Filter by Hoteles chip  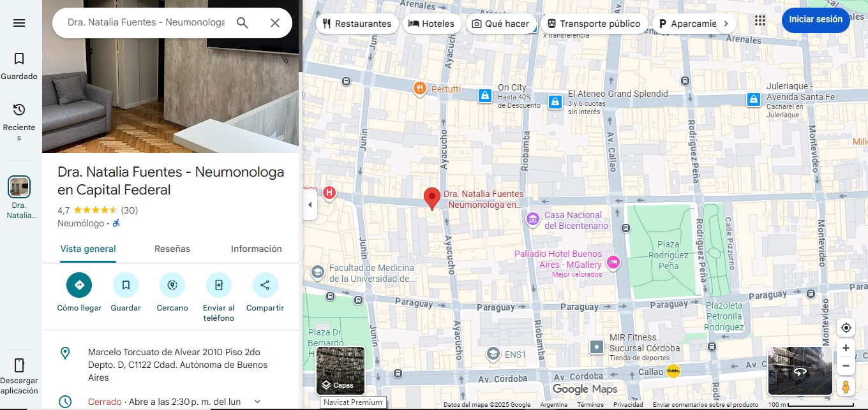pyautogui.click(x=431, y=24)
